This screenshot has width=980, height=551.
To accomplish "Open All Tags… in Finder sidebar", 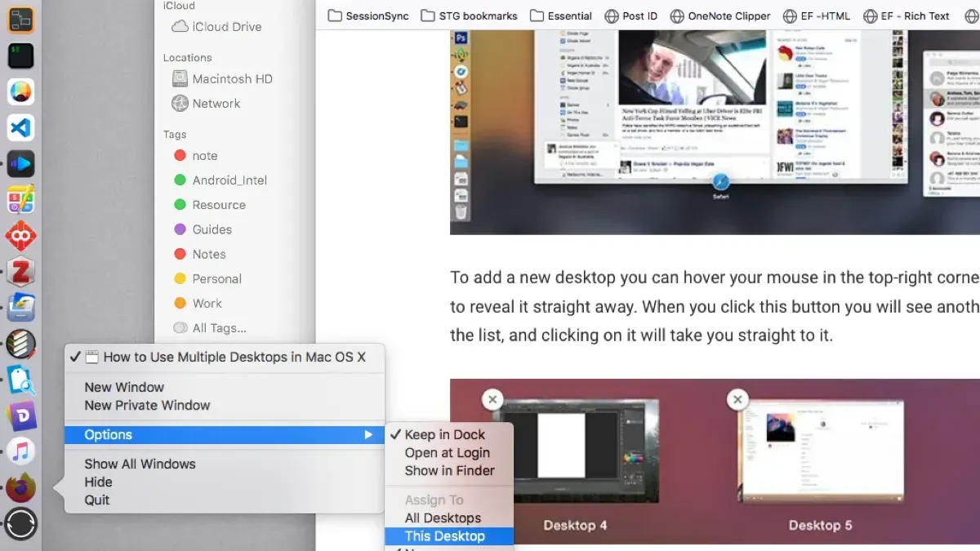I will click(x=210, y=327).
